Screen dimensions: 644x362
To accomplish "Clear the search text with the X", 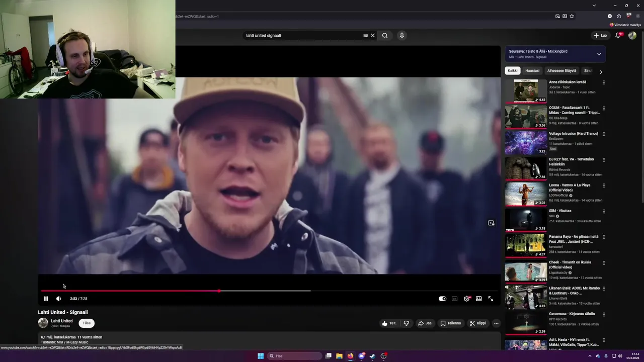I will pyautogui.click(x=373, y=36).
